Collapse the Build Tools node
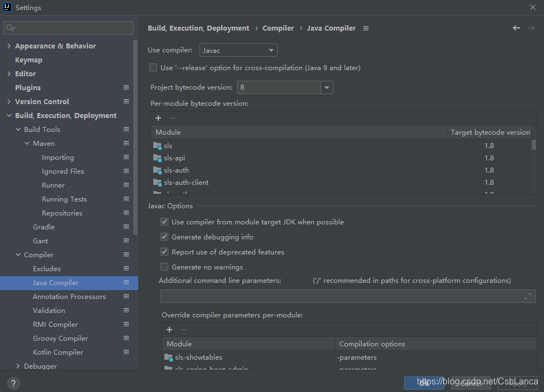Screen dimensions: 544x392 18,129
